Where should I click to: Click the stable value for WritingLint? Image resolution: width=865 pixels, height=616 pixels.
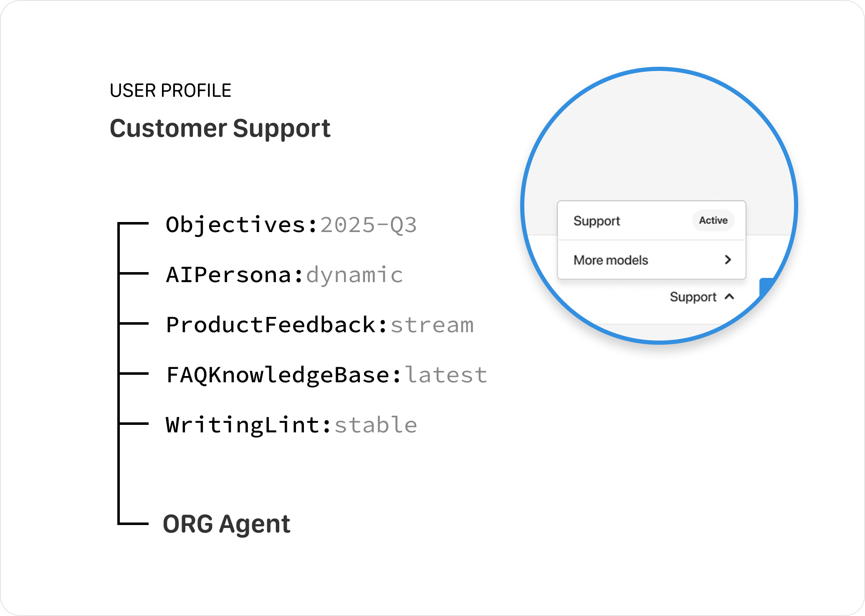(376, 425)
